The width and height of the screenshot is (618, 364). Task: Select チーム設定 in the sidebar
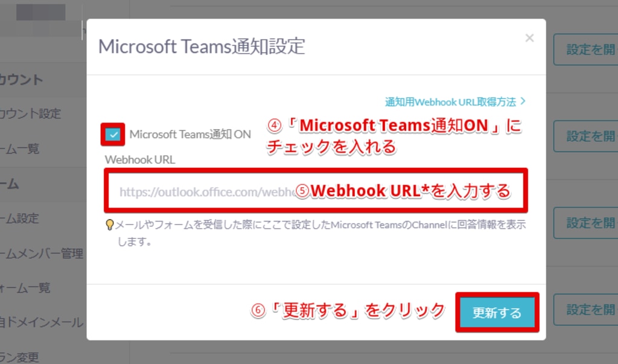[20, 218]
